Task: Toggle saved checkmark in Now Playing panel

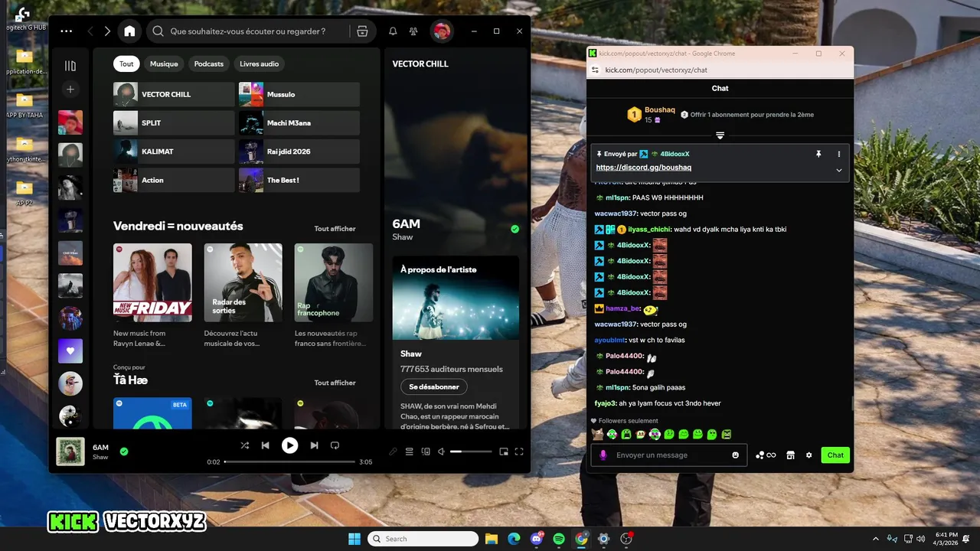Action: pyautogui.click(x=514, y=229)
